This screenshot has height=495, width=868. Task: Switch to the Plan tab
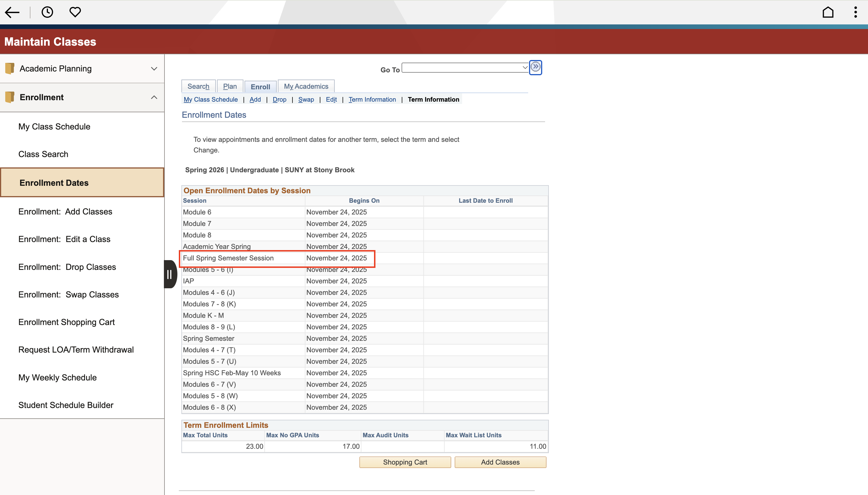(230, 86)
